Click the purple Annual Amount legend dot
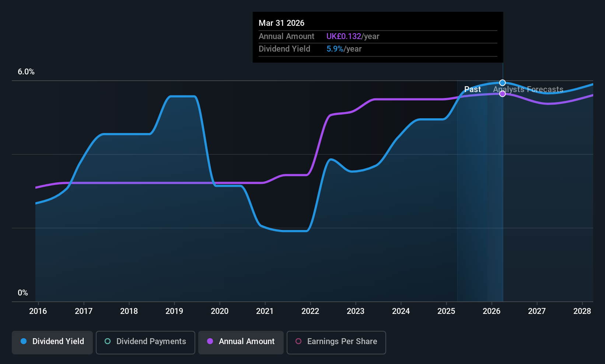This screenshot has height=364, width=605. pos(210,342)
